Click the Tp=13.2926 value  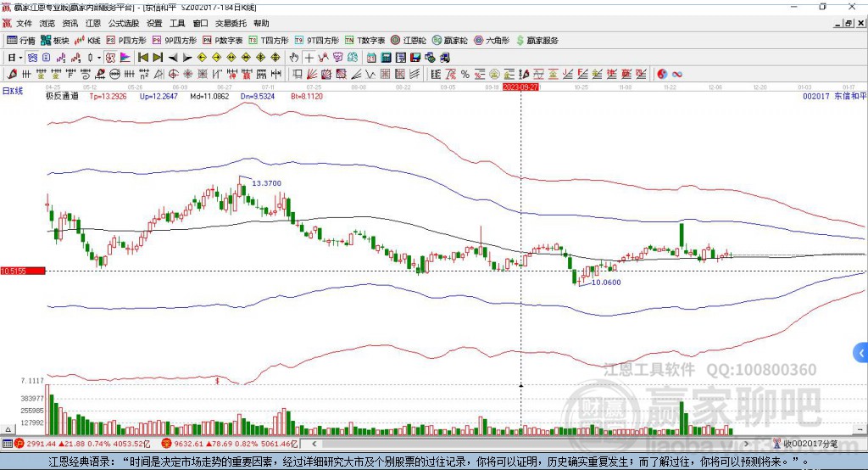[x=108, y=97]
